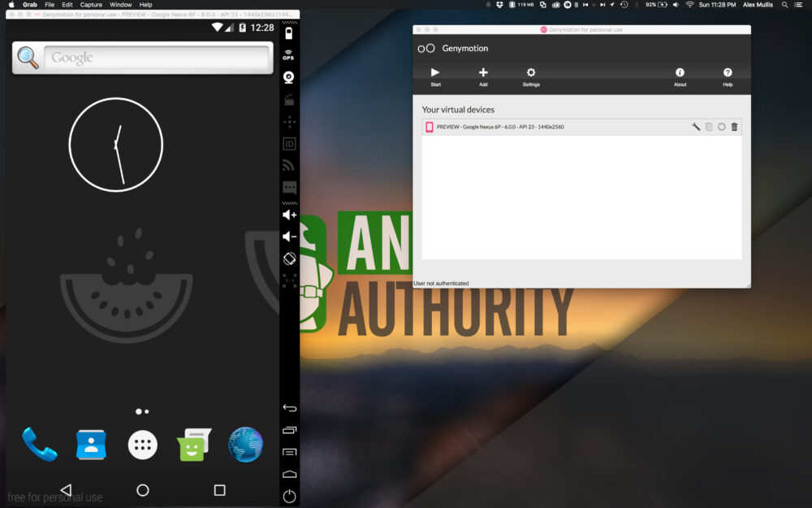
Task: Delete the Nexus 6P device via trash icon
Action: pos(733,127)
